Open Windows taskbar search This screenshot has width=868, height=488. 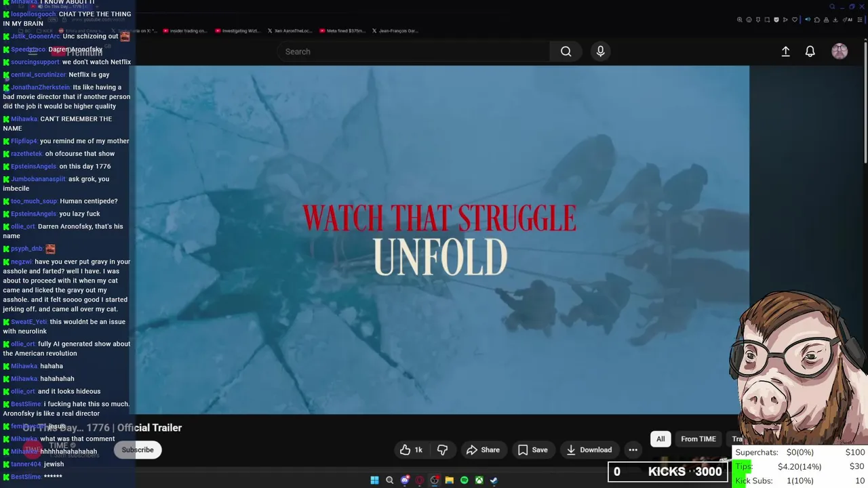click(x=389, y=481)
